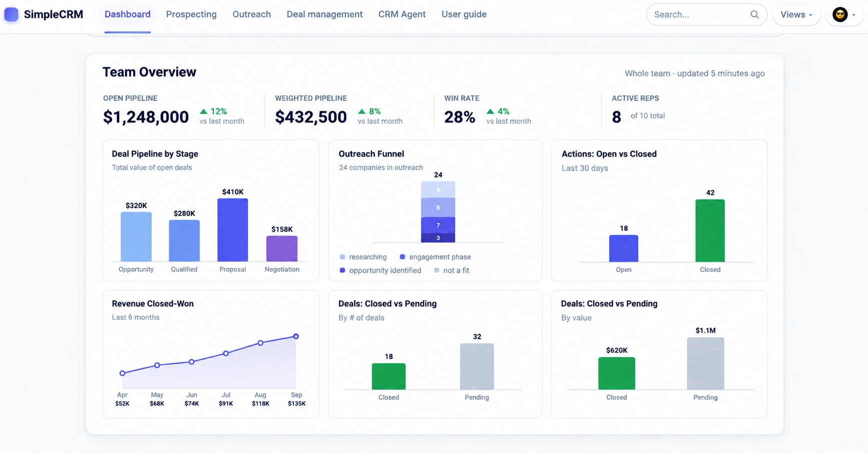Select the Pending $1.1M value bar
This screenshot has height=453, width=868.
tap(705, 363)
